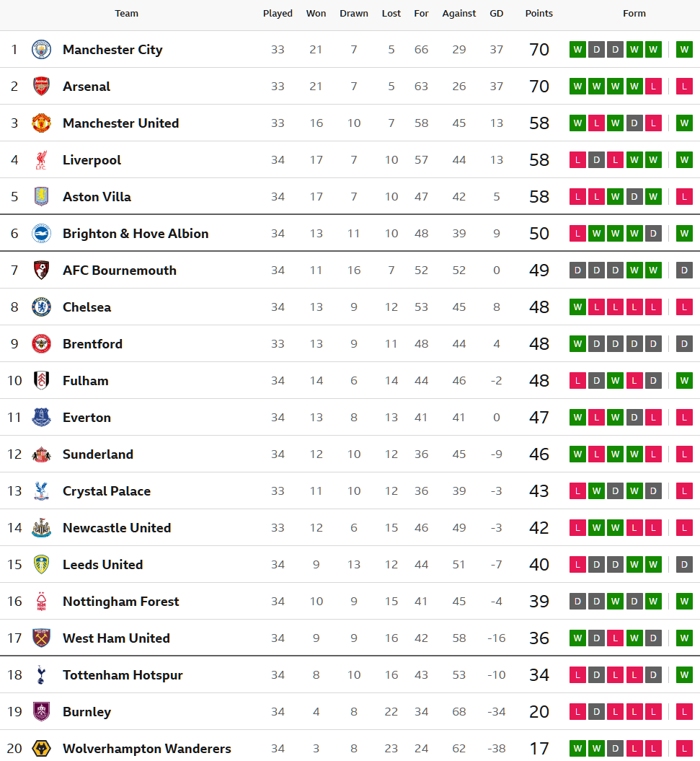Open the Manchester United team link

click(120, 123)
